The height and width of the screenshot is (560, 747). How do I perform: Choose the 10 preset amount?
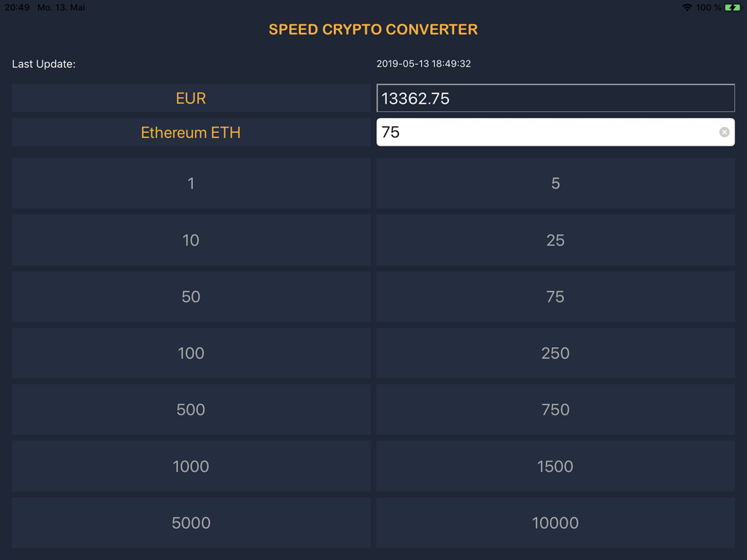[190, 240]
